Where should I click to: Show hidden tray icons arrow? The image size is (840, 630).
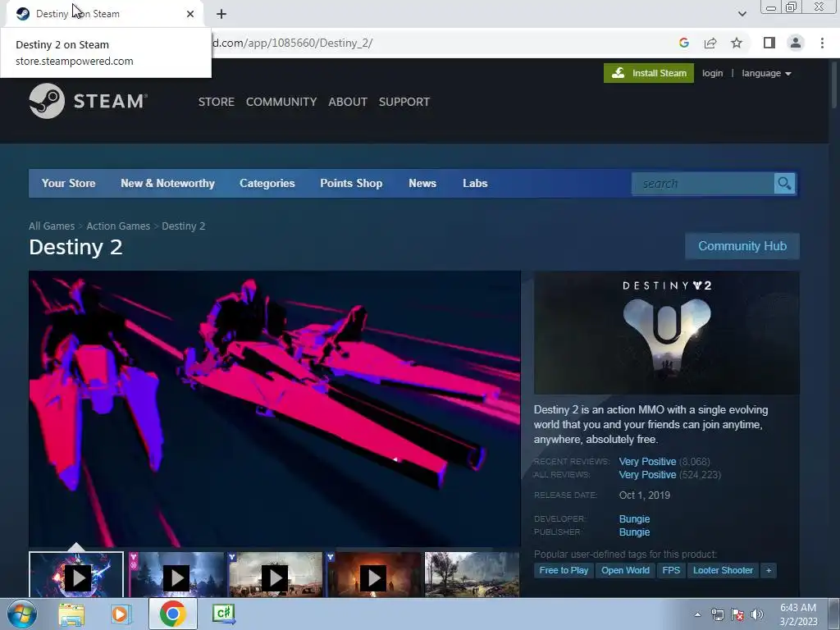(697, 614)
